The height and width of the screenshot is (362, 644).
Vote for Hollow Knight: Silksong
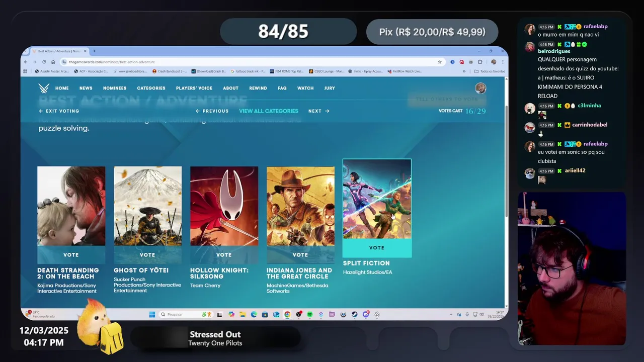pyautogui.click(x=224, y=255)
